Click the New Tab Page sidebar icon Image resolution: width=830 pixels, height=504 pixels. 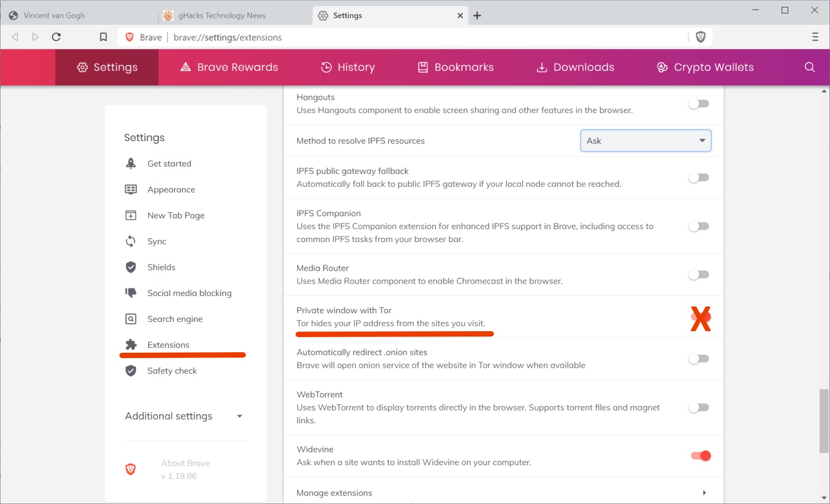coord(131,215)
